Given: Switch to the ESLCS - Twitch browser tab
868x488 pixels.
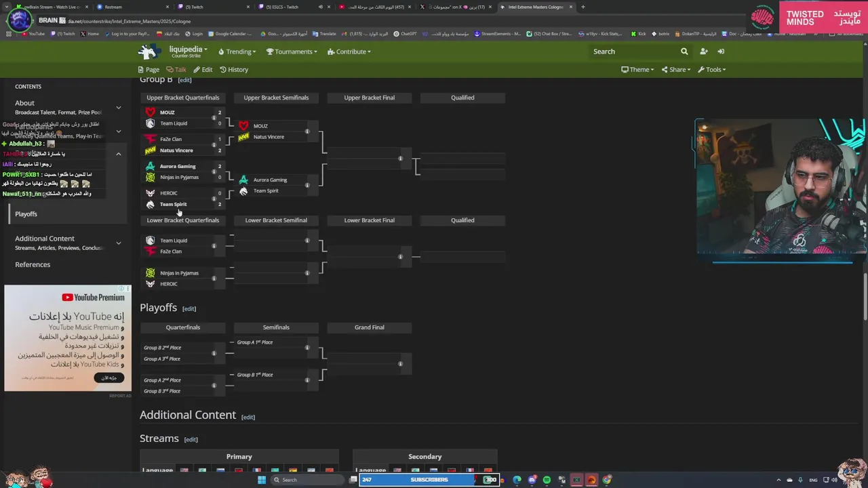Looking at the screenshot, I should [293, 7].
